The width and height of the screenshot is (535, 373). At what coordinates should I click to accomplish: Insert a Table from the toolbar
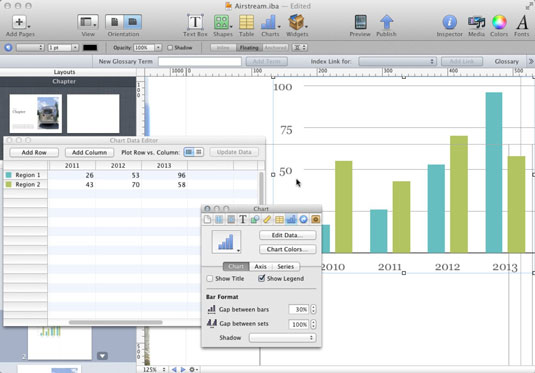[x=246, y=23]
